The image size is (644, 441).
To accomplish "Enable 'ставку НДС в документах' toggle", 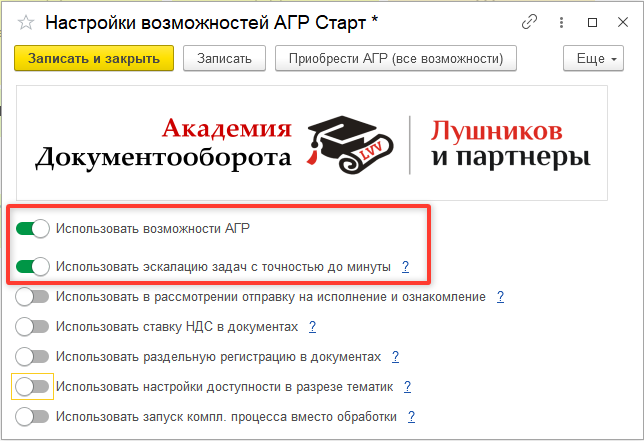I will point(32,326).
